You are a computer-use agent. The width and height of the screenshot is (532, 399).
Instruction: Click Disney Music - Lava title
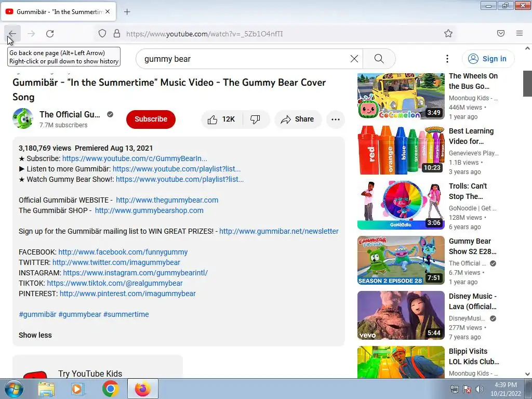[473, 301]
